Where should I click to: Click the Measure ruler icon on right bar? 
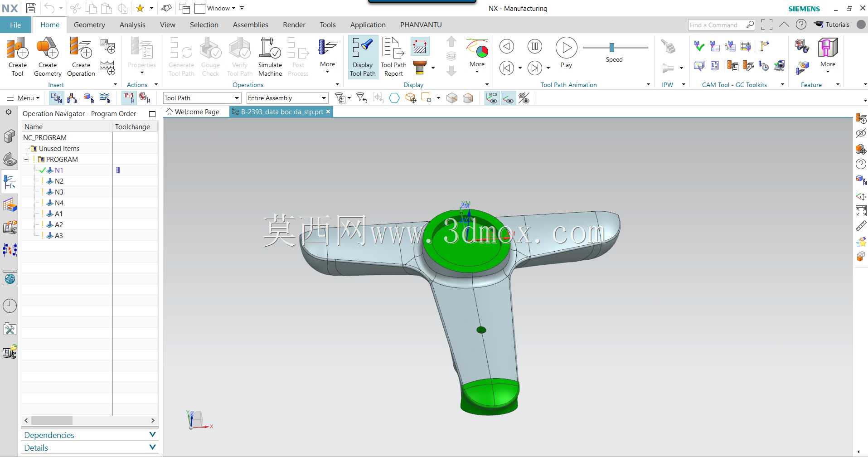pyautogui.click(x=861, y=226)
